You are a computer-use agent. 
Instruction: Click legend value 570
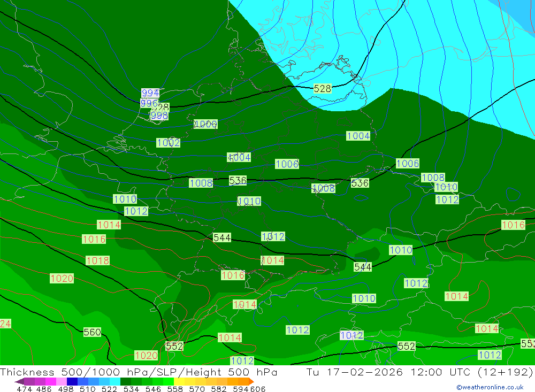(197, 389)
